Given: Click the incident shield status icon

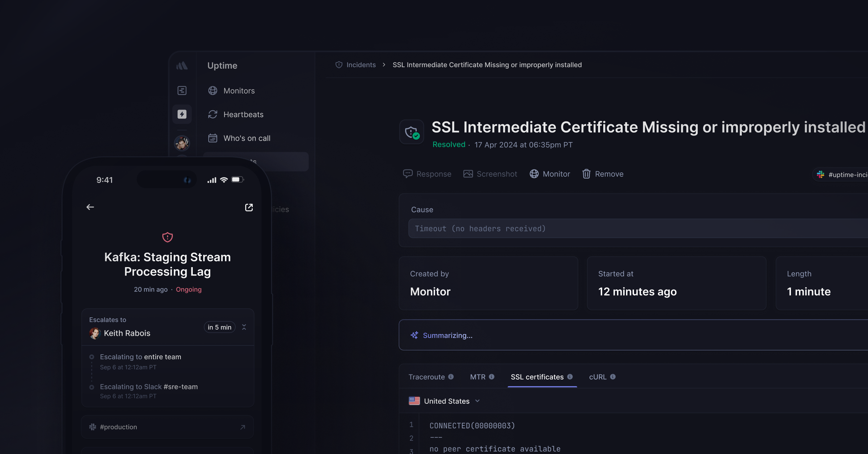Looking at the screenshot, I should tap(411, 132).
